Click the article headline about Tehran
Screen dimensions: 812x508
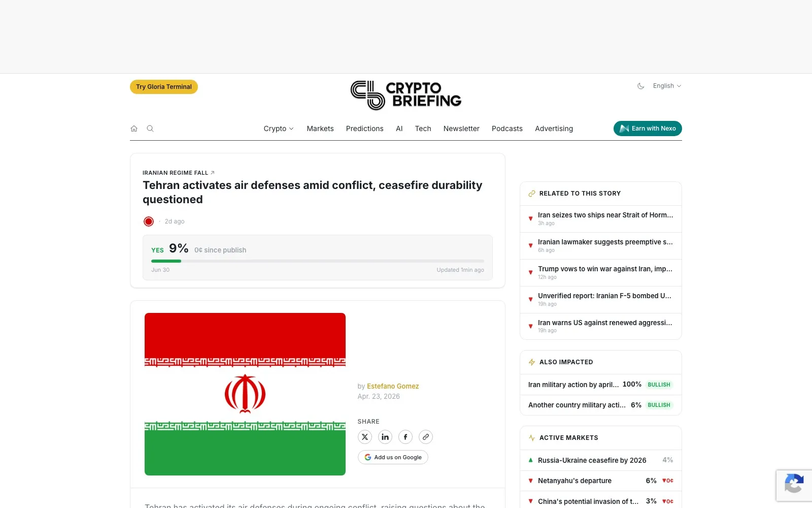coord(313,192)
